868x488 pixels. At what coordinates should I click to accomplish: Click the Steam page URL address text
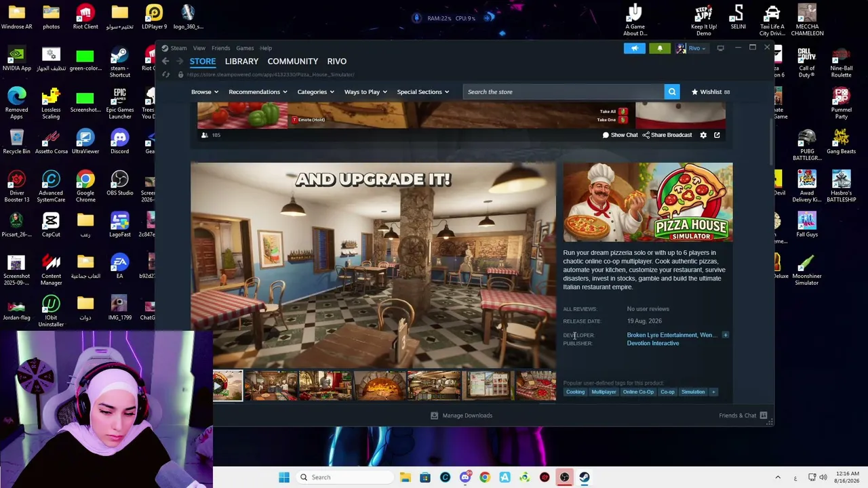pyautogui.click(x=270, y=75)
